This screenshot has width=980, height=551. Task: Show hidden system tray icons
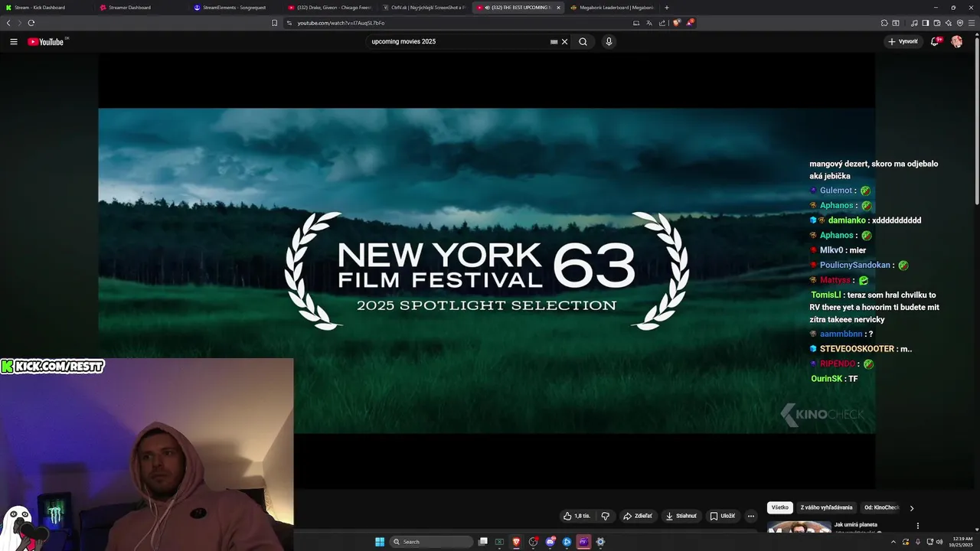click(893, 542)
